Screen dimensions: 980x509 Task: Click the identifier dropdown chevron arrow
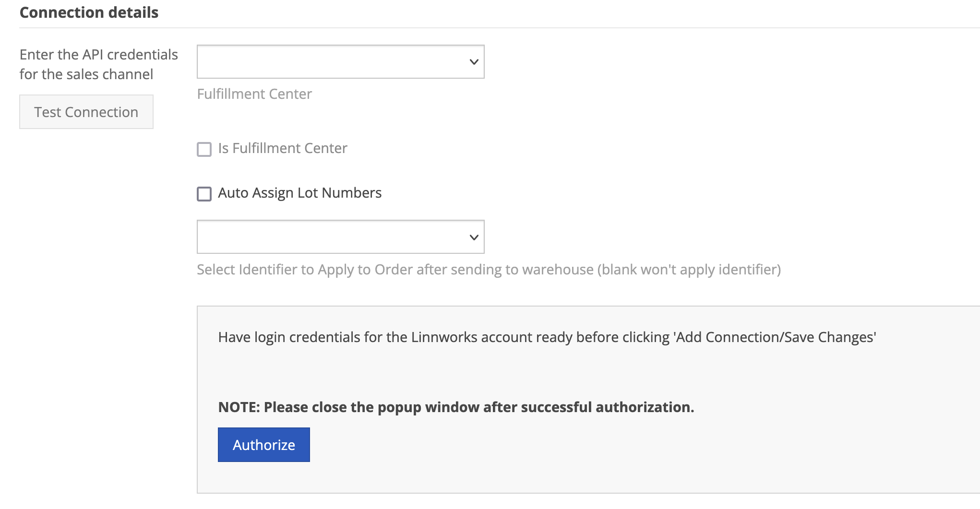[x=474, y=237]
